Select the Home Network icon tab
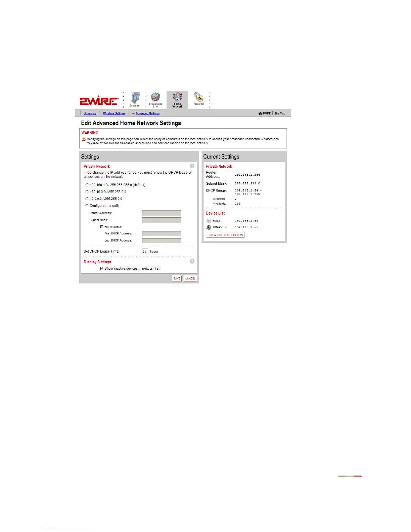411x532 pixels. 177,100
